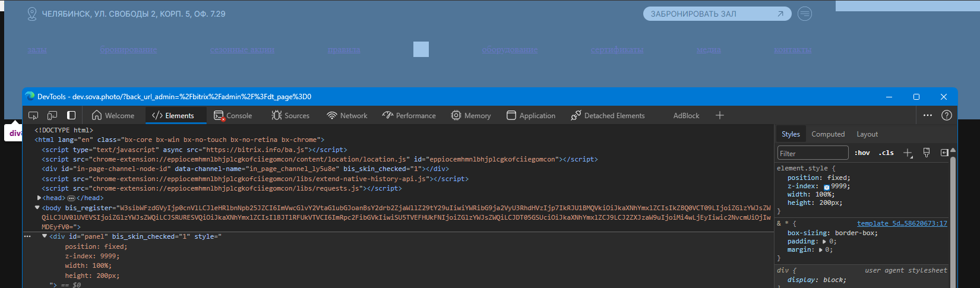Expand the padding shorthand triangle
The image size is (980, 288).
pos(824,242)
